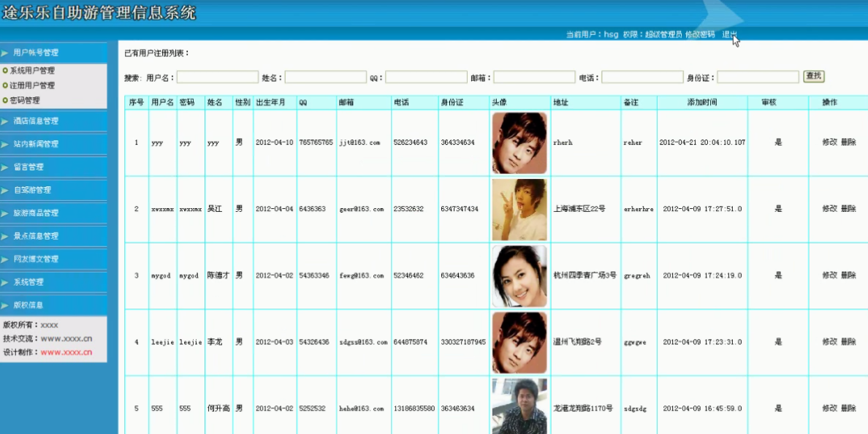
Task: Open 系统用户管理 in the sidebar
Action: coord(32,71)
